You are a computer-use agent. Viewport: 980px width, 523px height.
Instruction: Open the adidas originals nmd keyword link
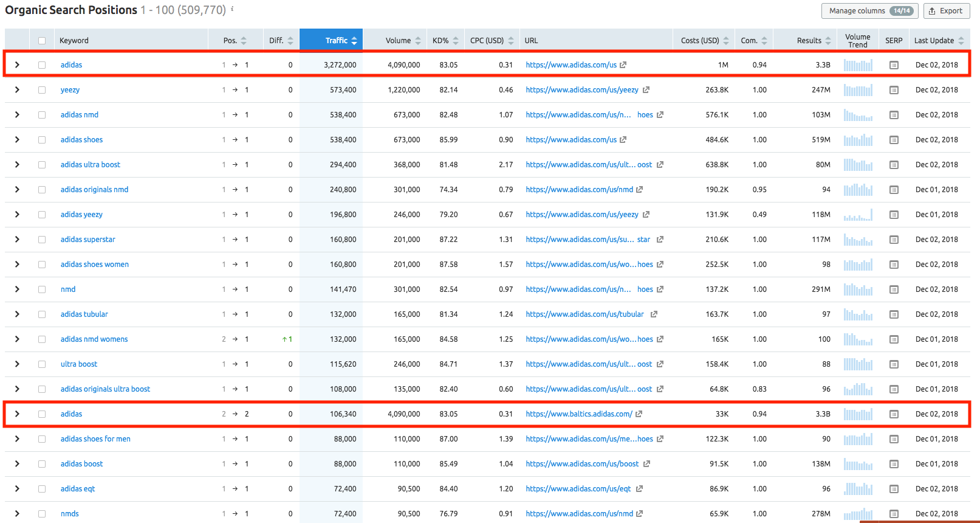pos(94,190)
